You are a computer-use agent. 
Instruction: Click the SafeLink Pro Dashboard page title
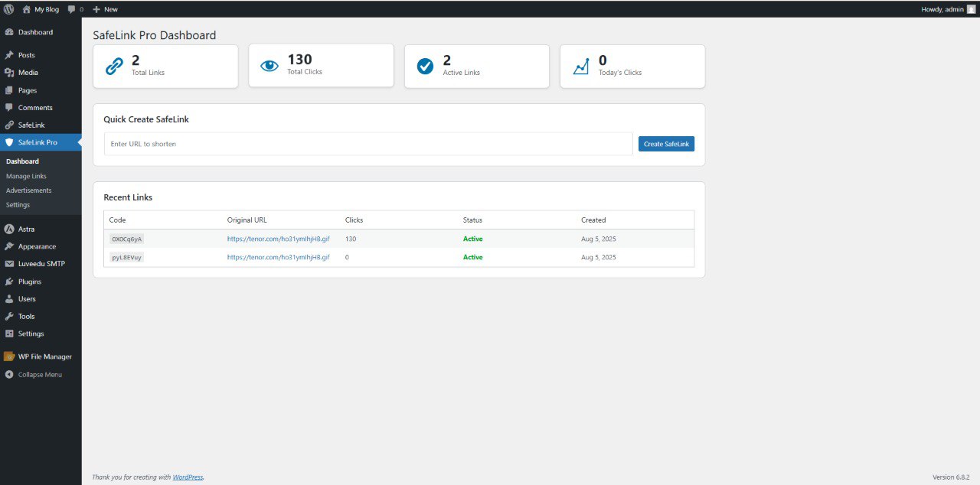tap(155, 35)
